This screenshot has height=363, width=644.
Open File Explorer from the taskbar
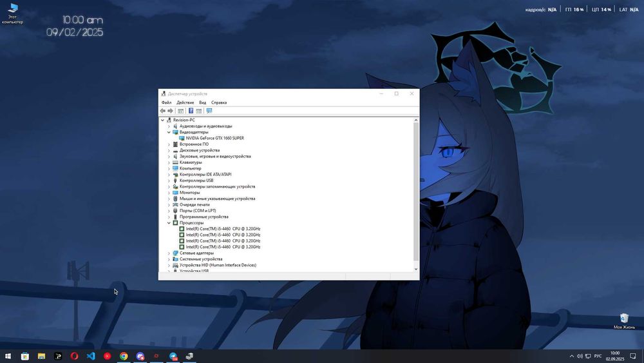41,356
